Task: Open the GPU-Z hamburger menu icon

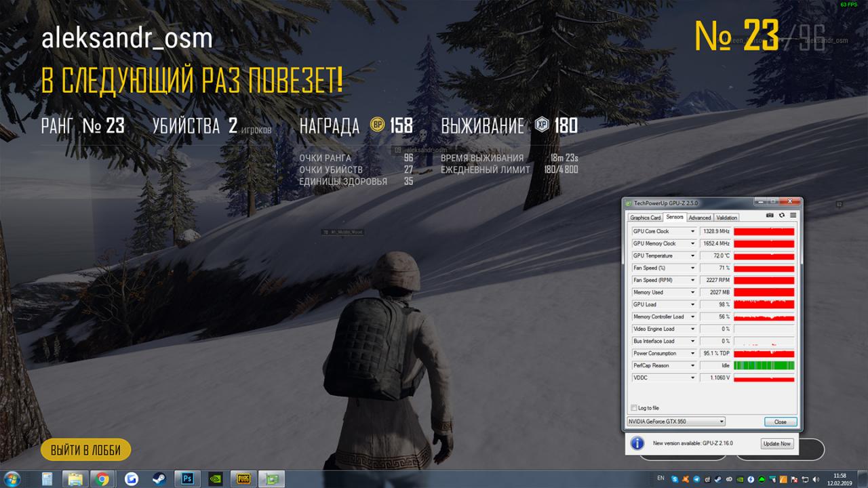Action: point(792,216)
